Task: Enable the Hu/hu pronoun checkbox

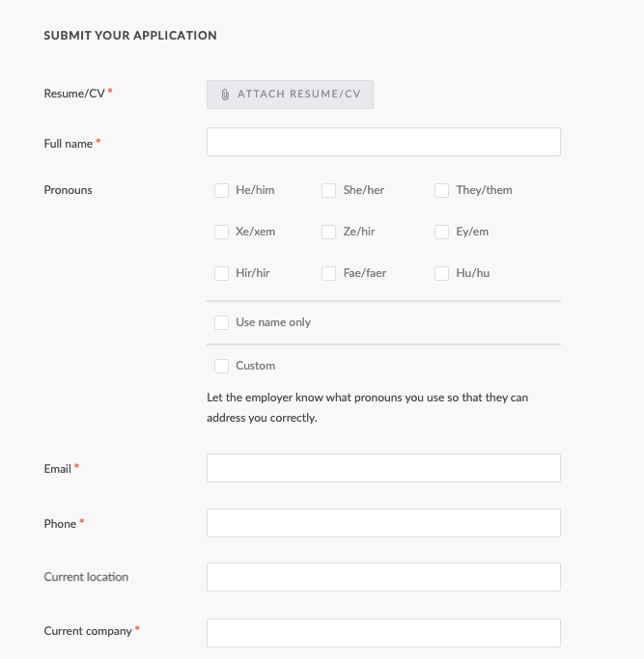Action: coord(442,273)
